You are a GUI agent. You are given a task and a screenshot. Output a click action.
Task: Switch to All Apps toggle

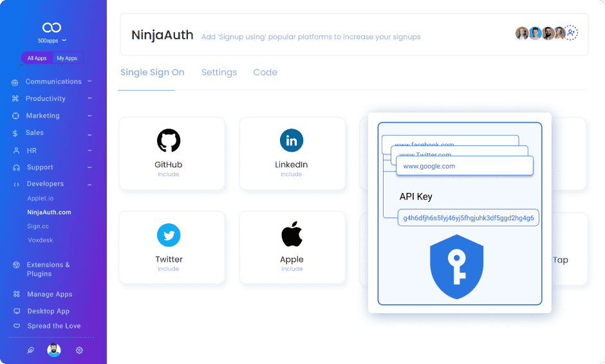(x=37, y=59)
